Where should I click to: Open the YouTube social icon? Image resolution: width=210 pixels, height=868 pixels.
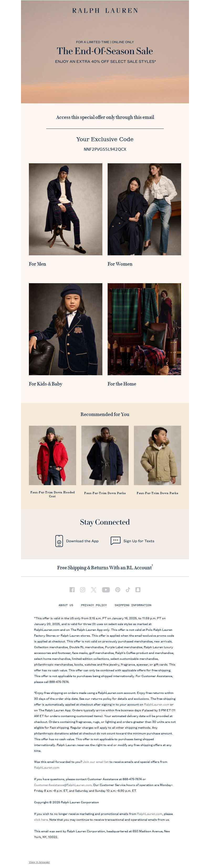(106, 589)
